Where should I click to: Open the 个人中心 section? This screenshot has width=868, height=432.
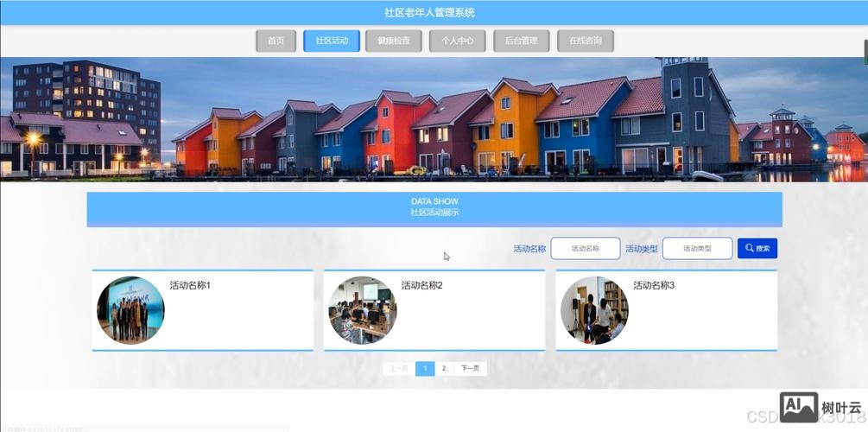pyautogui.click(x=457, y=41)
